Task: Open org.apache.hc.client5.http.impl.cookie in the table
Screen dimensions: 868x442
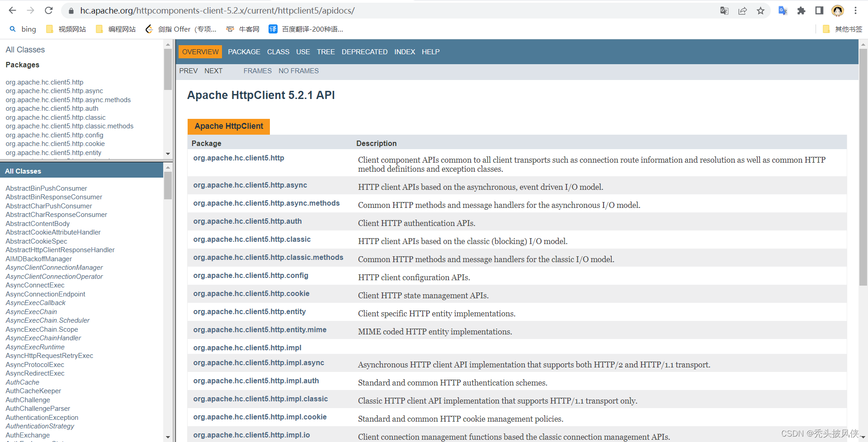Action: (x=260, y=417)
